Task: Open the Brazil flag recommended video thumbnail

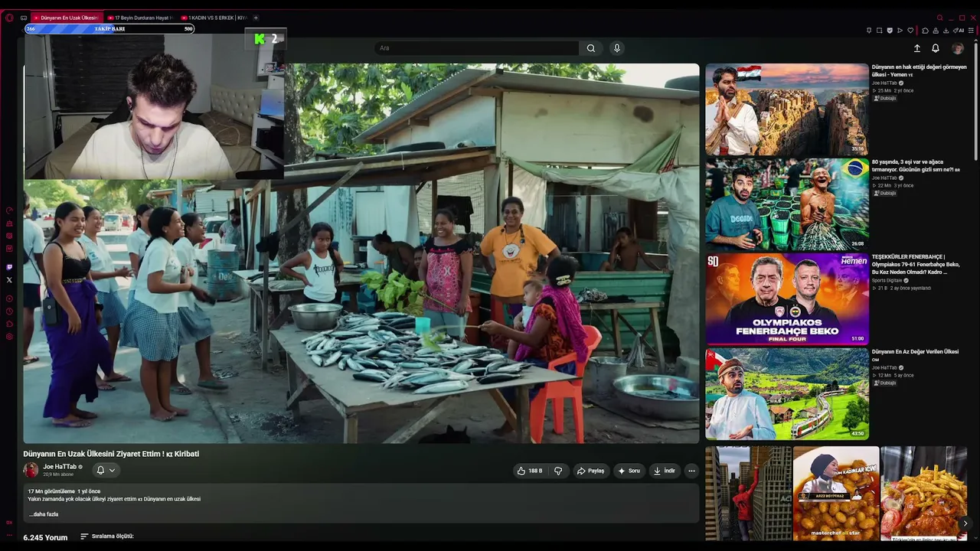Action: pyautogui.click(x=787, y=204)
